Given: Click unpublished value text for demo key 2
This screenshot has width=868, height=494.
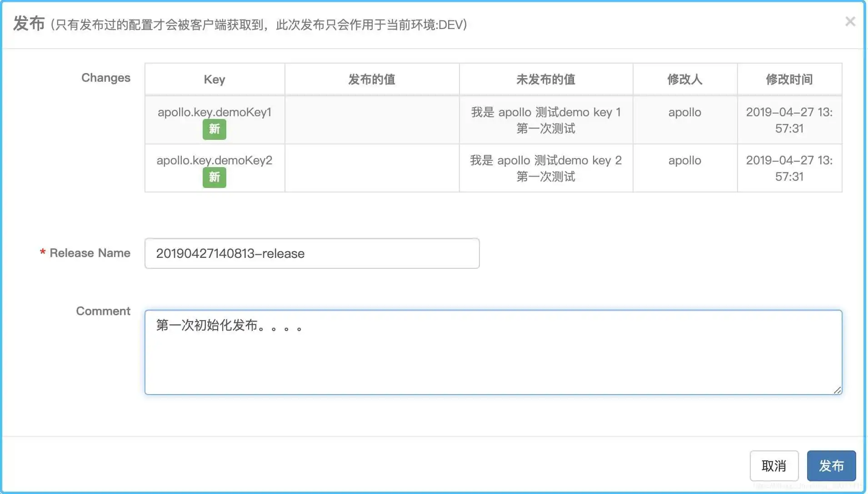Looking at the screenshot, I should [x=545, y=168].
